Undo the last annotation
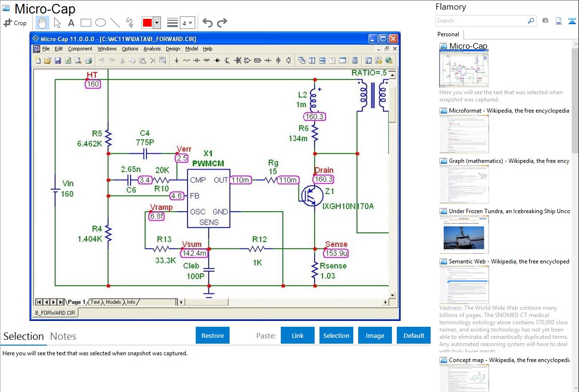 click(x=207, y=23)
